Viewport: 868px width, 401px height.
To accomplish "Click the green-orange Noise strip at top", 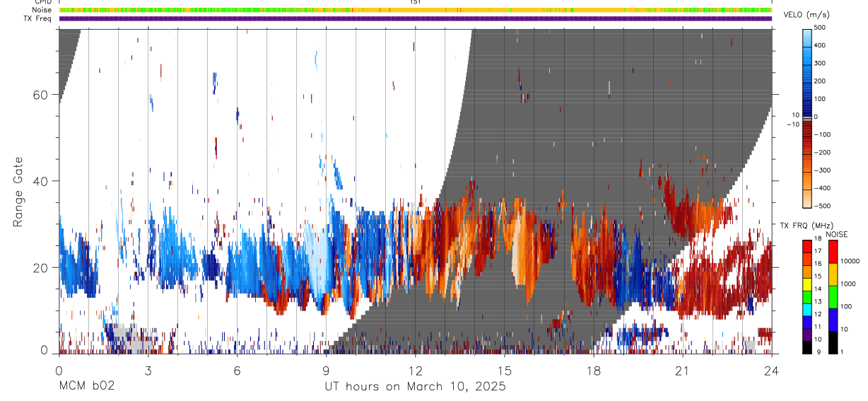I will tap(415, 10).
